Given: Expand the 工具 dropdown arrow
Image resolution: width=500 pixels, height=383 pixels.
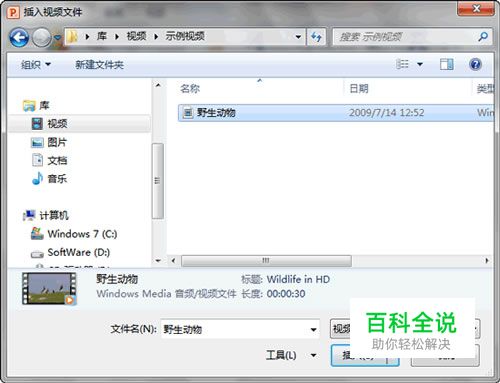Looking at the screenshot, I should point(313,355).
